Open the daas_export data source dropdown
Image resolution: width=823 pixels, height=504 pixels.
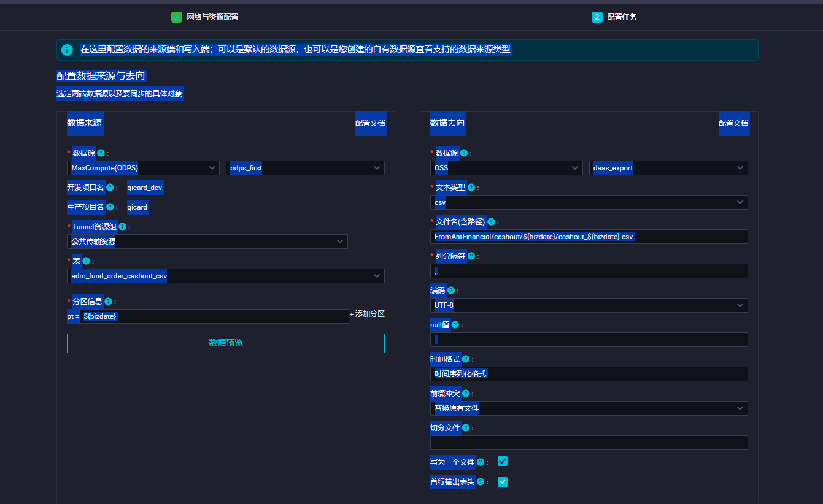point(668,168)
